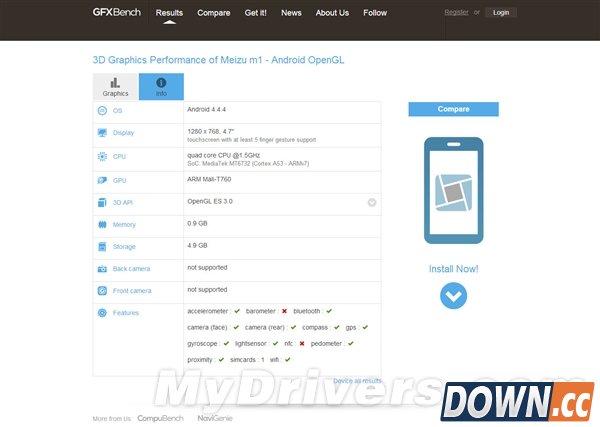Open the News menu item

pyautogui.click(x=291, y=13)
